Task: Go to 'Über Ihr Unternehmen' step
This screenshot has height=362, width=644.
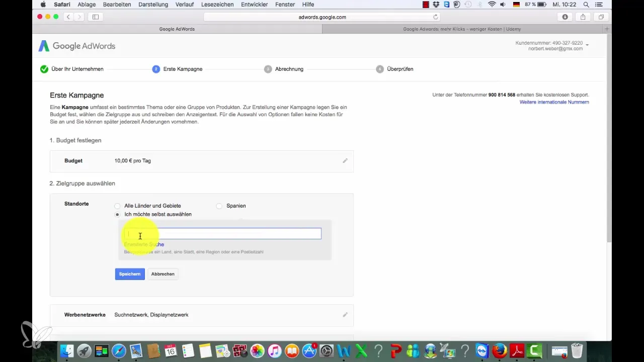Action: (x=72, y=69)
